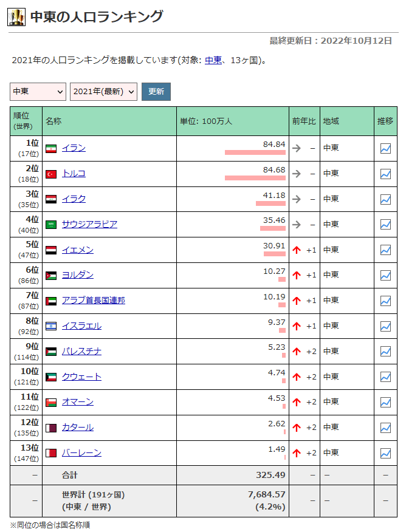
Task: Expand the 2021年(最新) year dropdown
Action: coord(104,92)
